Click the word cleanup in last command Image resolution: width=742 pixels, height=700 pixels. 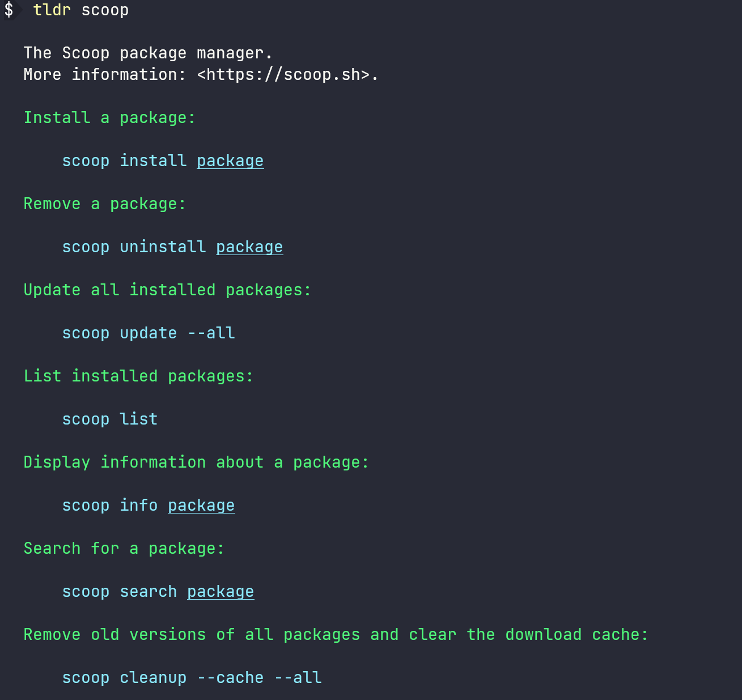[153, 677]
